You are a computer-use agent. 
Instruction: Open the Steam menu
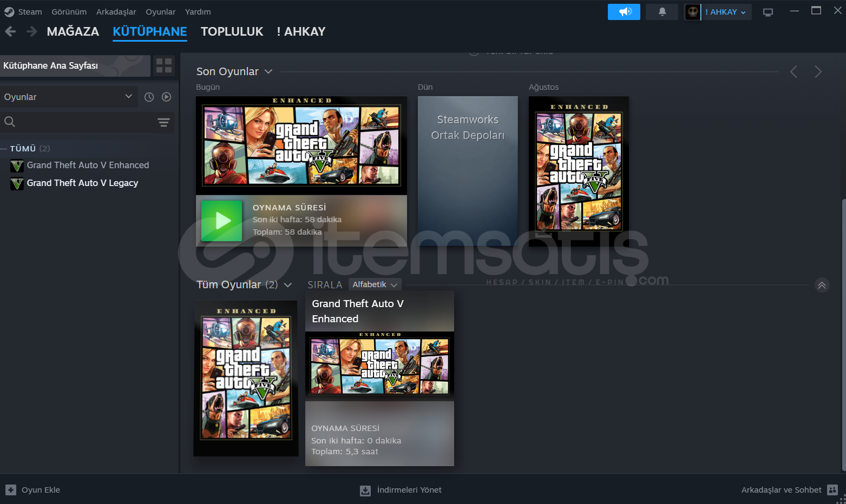[x=30, y=12]
